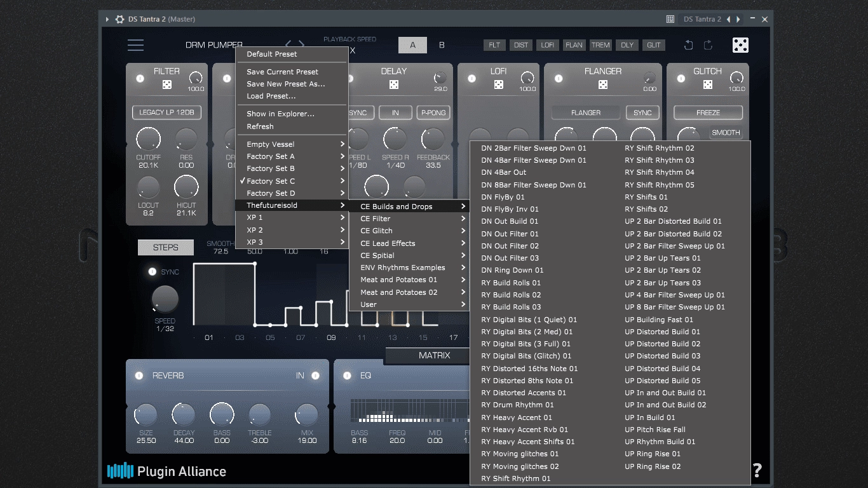Click the Plugin Alliance logo
868x488 pixels.
[x=166, y=471]
